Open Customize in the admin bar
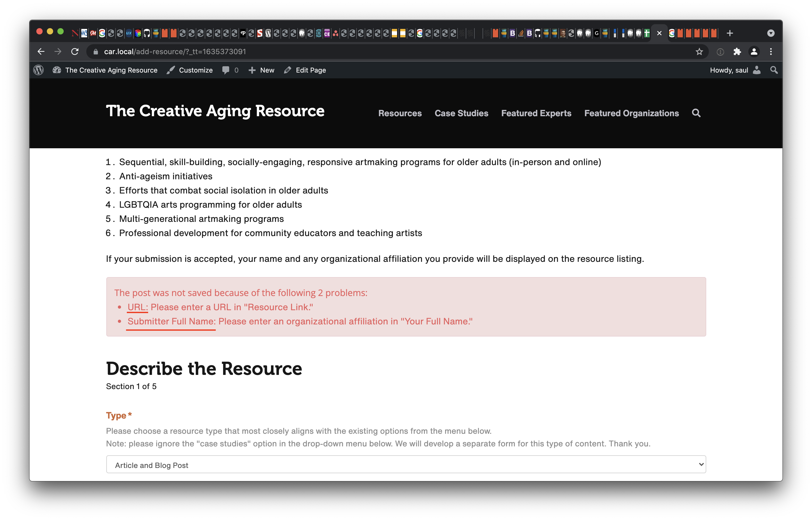This screenshot has width=812, height=520. coord(189,70)
